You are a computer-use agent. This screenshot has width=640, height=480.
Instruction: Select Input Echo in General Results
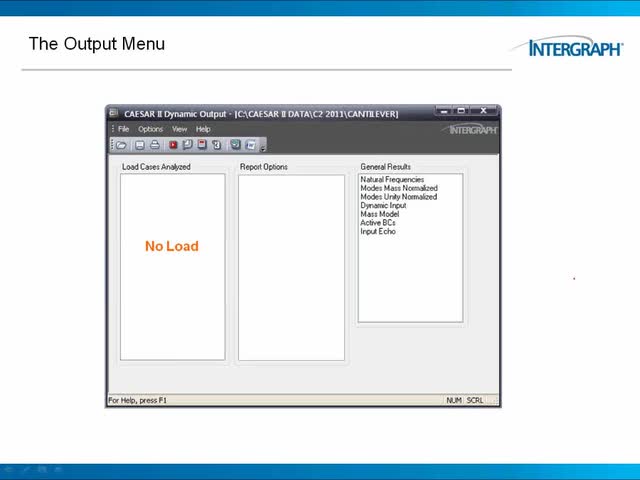coord(378,231)
